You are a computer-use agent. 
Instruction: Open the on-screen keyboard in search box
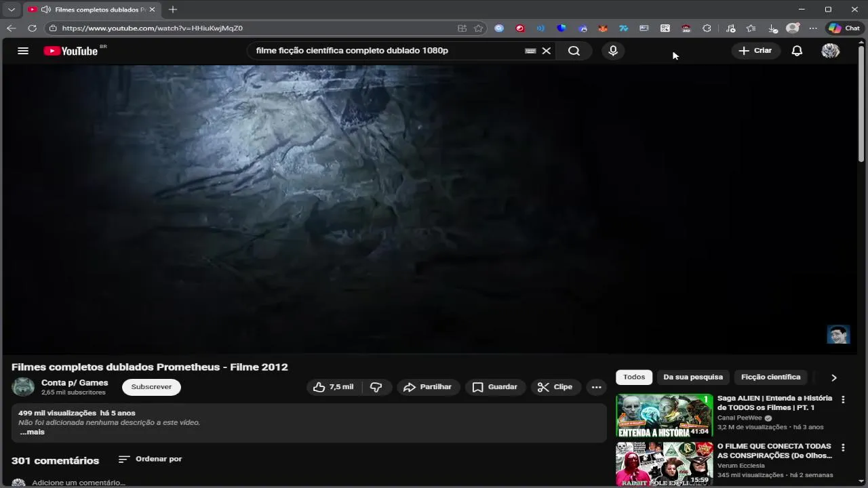(530, 51)
